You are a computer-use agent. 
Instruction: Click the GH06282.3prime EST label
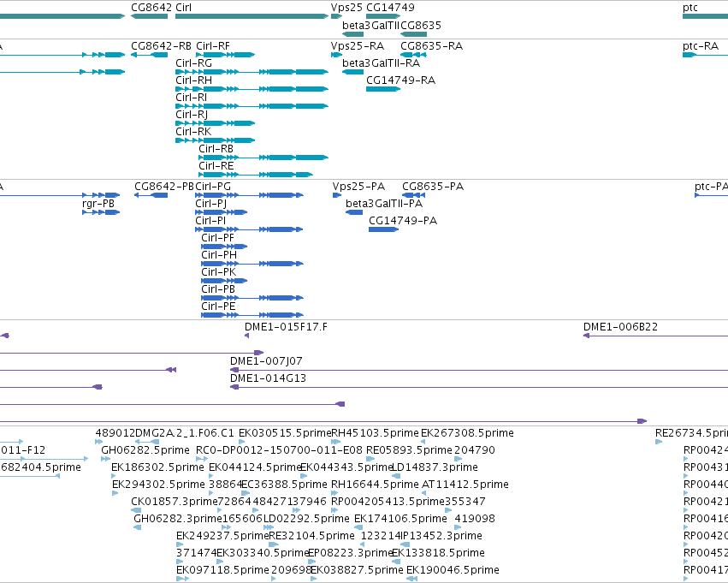[178, 520]
